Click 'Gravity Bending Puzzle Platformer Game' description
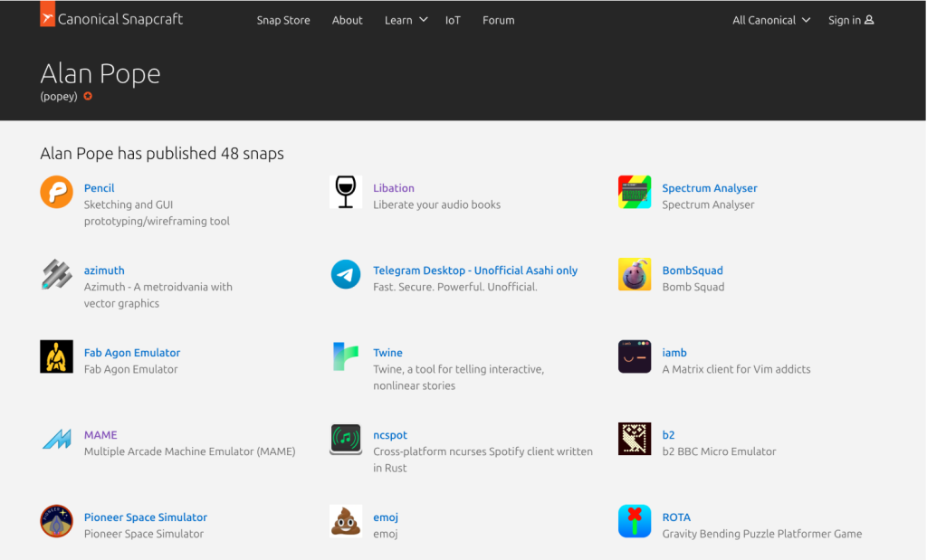Image resolution: width=927 pixels, height=560 pixels. pyautogui.click(x=762, y=534)
